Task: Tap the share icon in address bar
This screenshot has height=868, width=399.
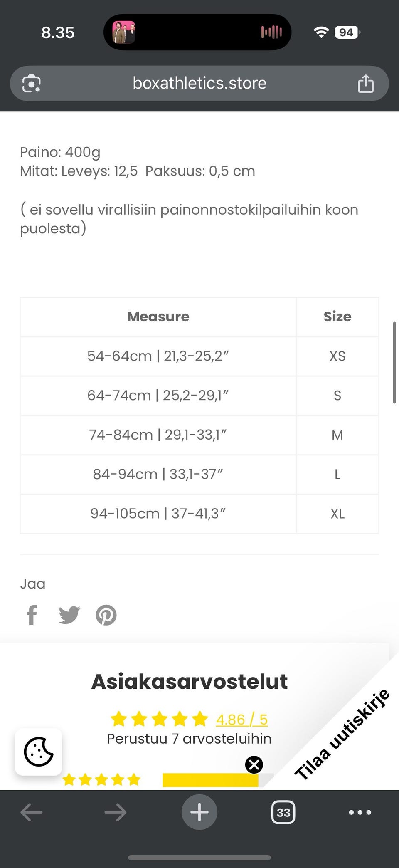Action: pyautogui.click(x=365, y=84)
